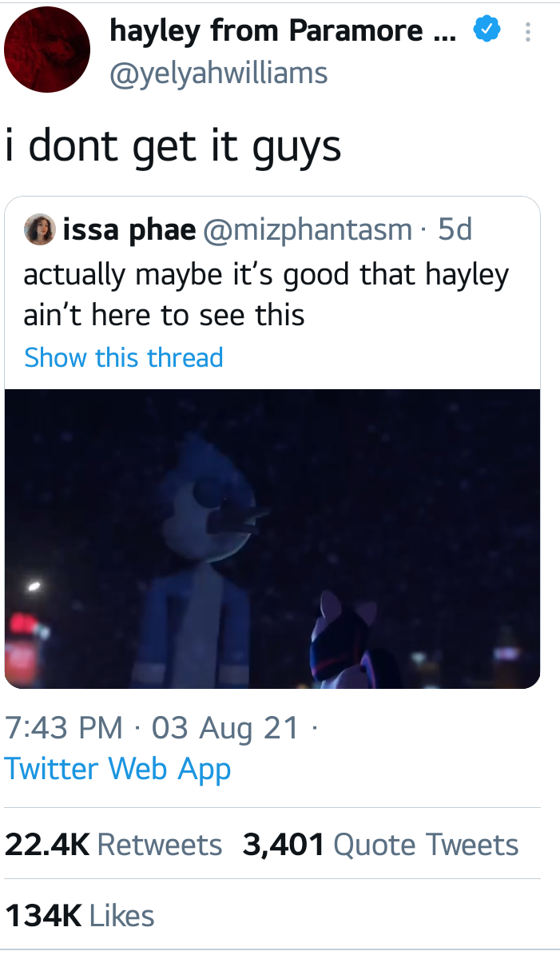Viewport: 560px width, 955px height.
Task: Select the "i dont get it guys" tweet text
Action: (173, 145)
